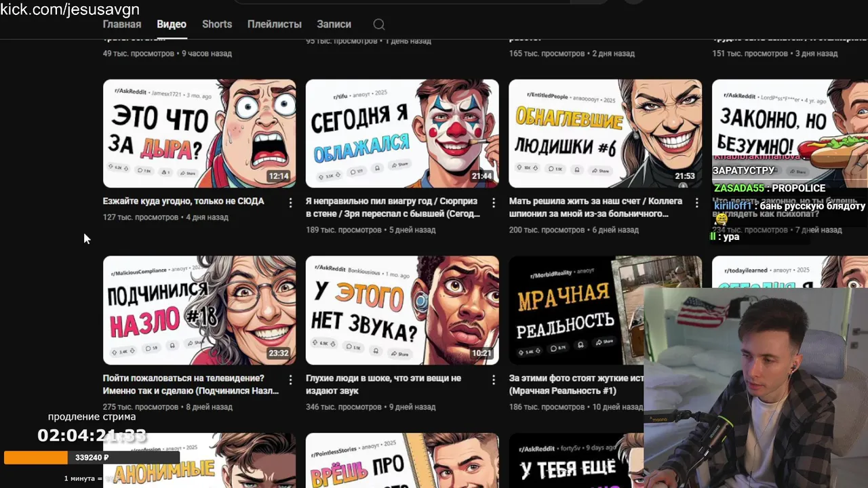This screenshot has height=488, width=868.
Task: Open the Плейлисты tab
Action: (x=275, y=24)
